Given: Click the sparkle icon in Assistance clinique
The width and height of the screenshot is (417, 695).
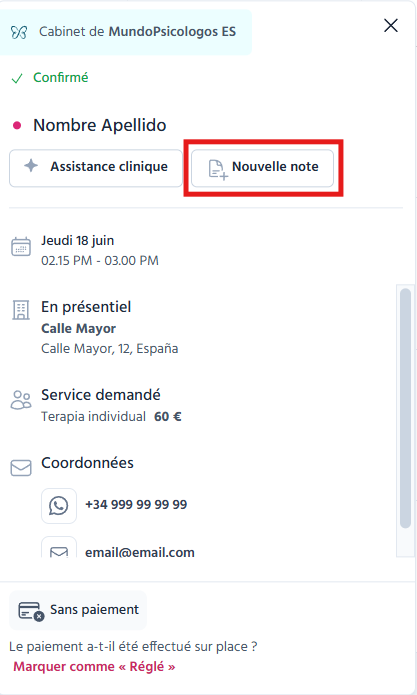Looking at the screenshot, I should 31,166.
